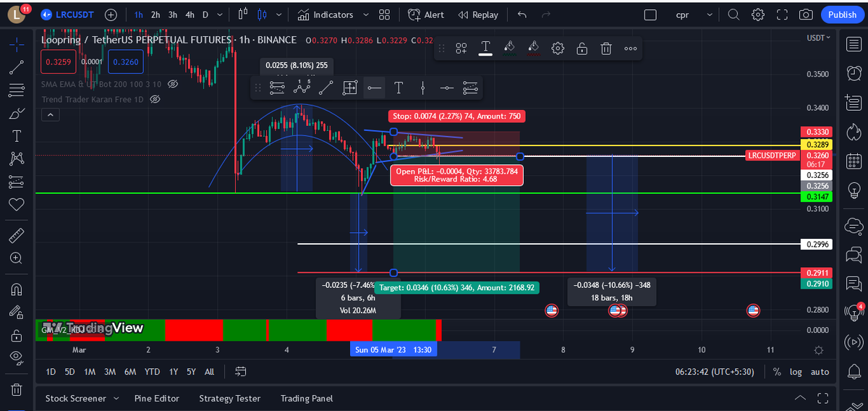Open the go to date button

241,372
